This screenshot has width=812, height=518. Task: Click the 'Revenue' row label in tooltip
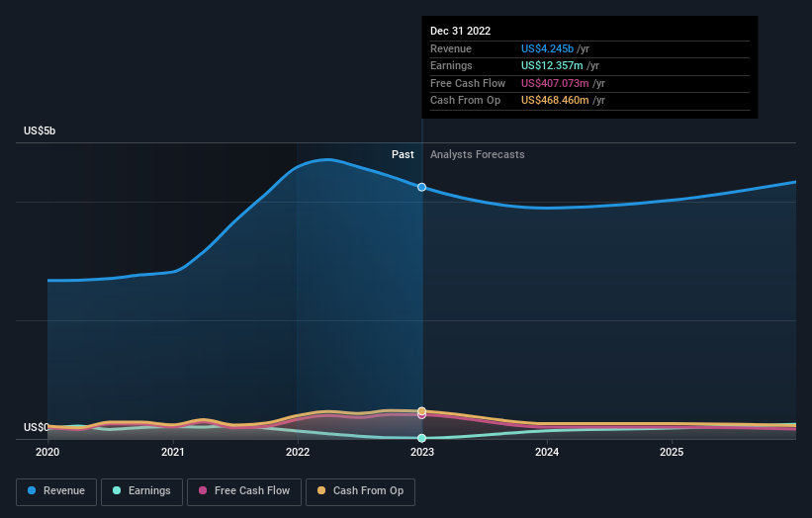click(451, 48)
